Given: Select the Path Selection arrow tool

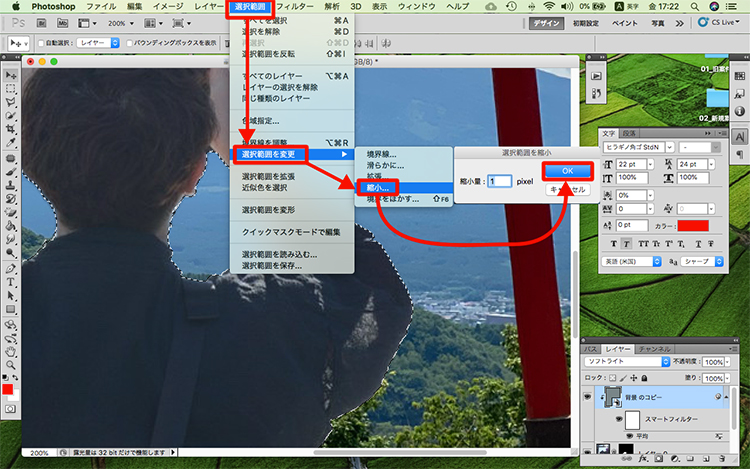Looking at the screenshot, I should pyautogui.click(x=11, y=296).
